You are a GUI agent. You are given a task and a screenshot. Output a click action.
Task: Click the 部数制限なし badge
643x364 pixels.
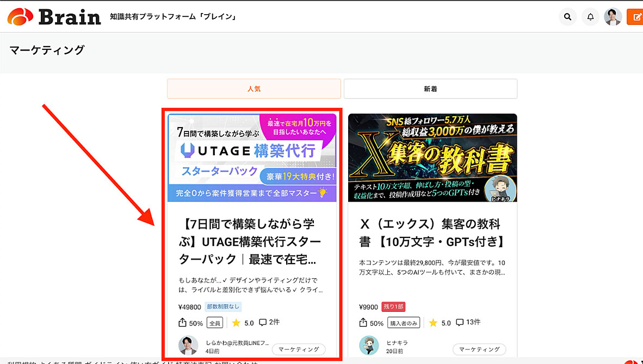(x=222, y=306)
